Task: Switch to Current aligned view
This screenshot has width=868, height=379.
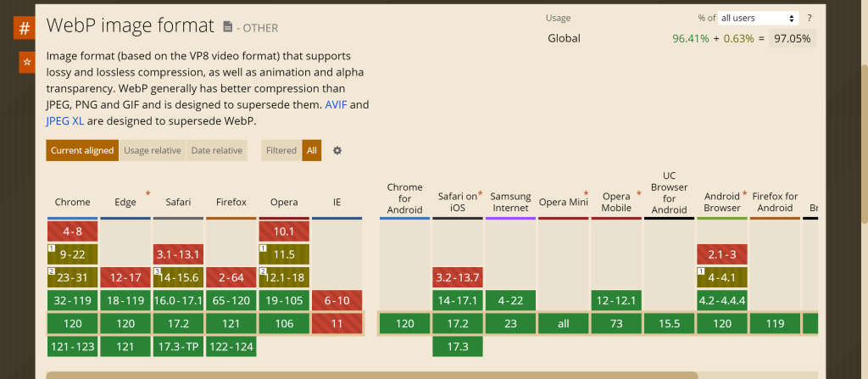Action: click(82, 151)
